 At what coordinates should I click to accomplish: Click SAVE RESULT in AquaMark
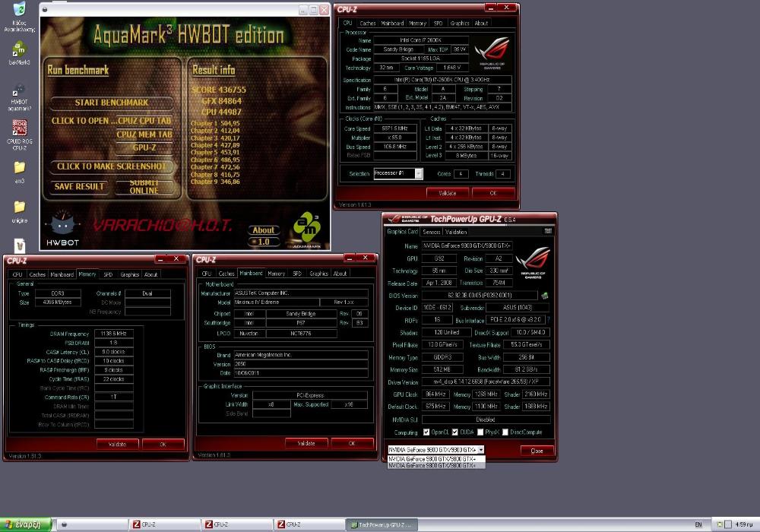coord(79,186)
